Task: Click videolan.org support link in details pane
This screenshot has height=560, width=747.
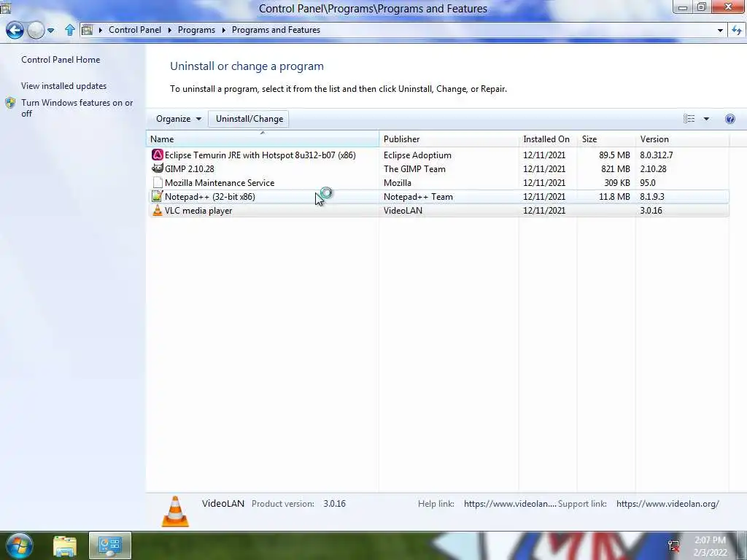Action: click(x=667, y=503)
